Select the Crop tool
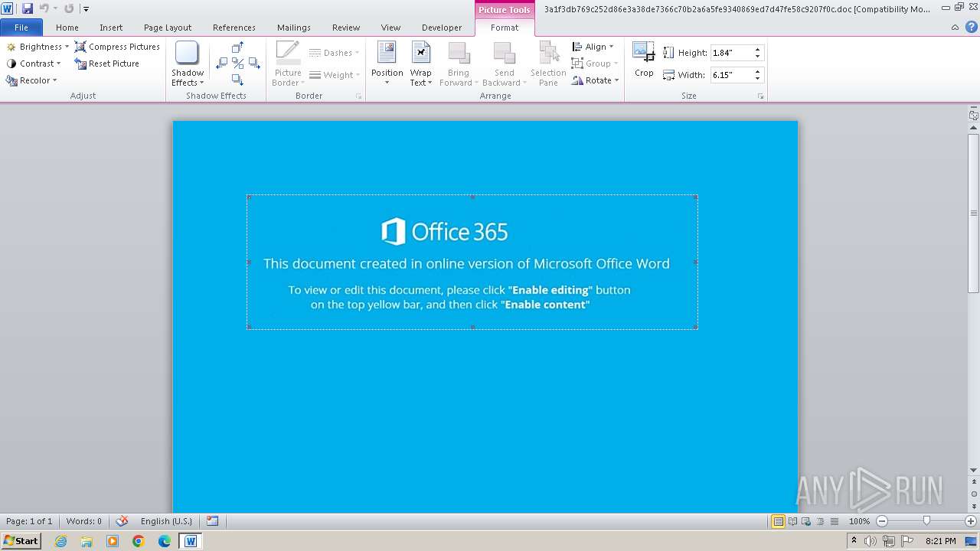The height and width of the screenshot is (551, 980). click(644, 60)
